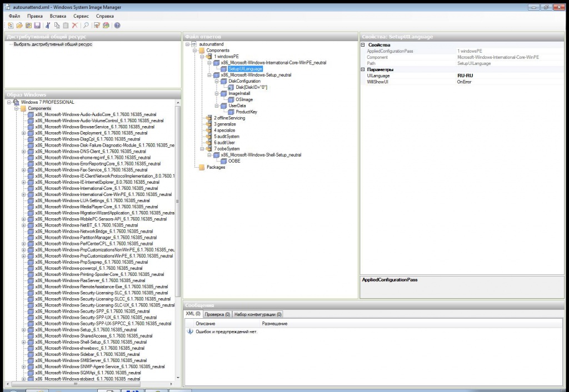569x392 pixels.
Task: Click the close answer file toolbar icon
Action: [28, 26]
